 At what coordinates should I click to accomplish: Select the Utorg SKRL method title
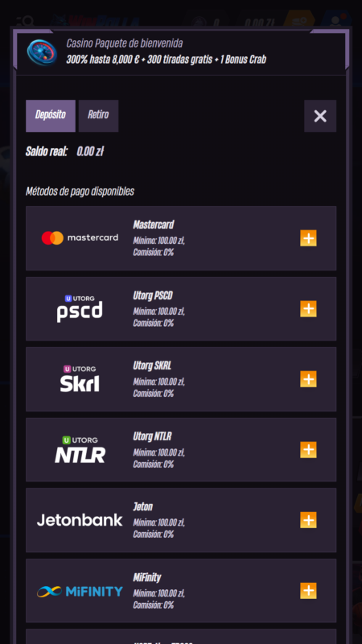[152, 365]
